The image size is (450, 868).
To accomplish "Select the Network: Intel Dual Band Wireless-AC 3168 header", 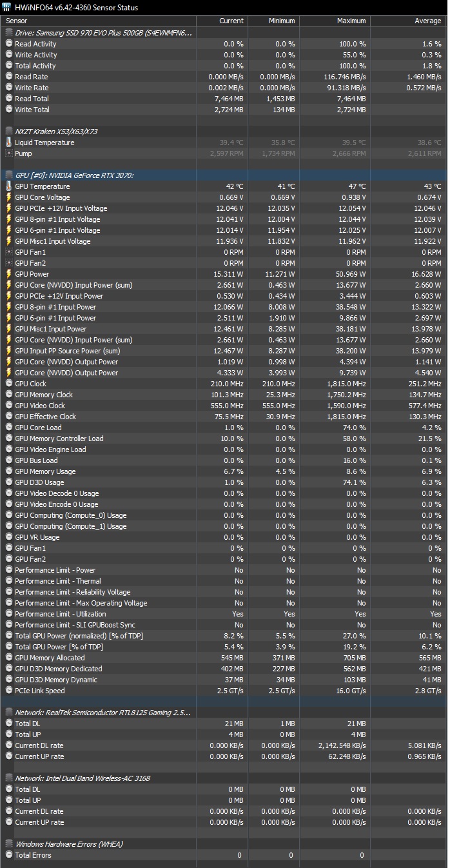I will click(x=224, y=778).
